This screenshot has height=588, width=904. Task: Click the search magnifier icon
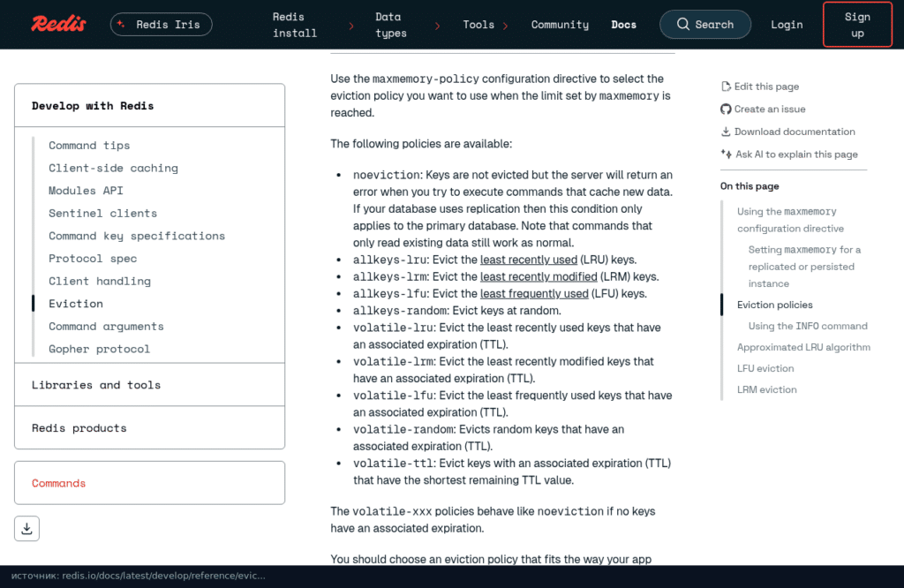click(683, 24)
